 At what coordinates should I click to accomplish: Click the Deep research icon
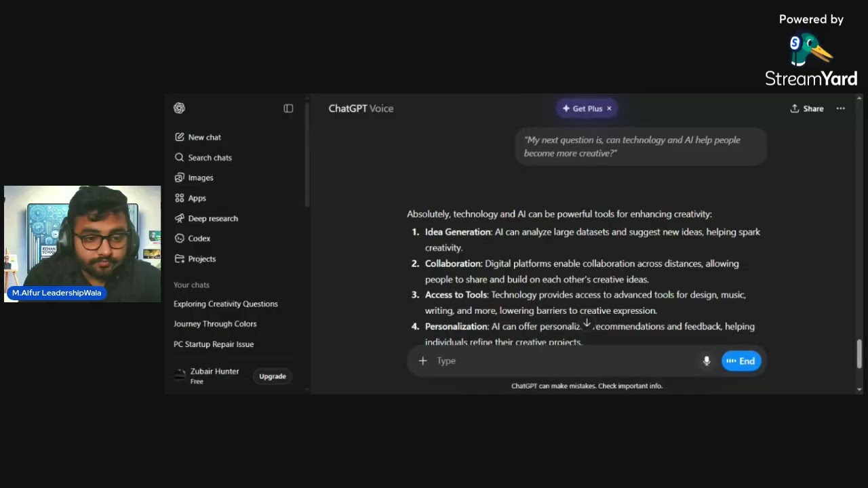pyautogui.click(x=179, y=218)
